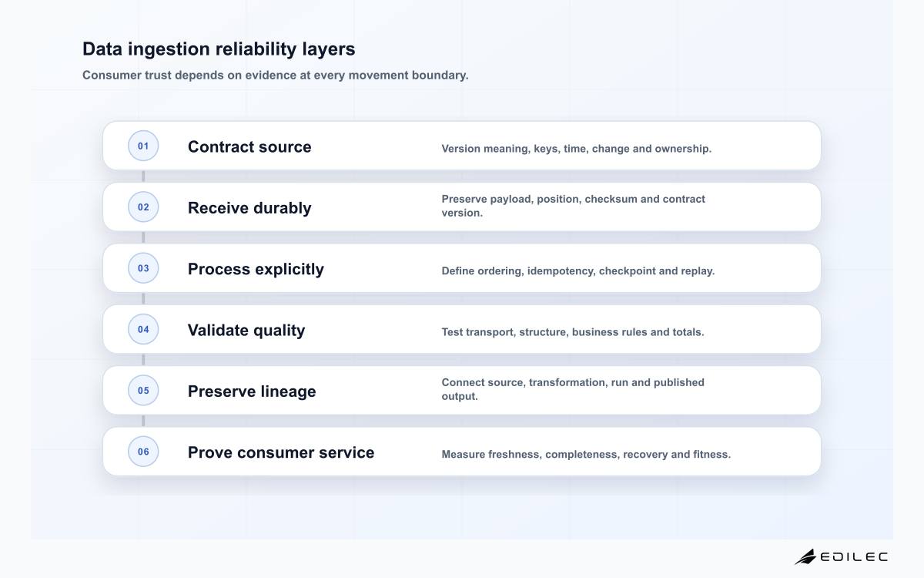Click the Contract source heading
This screenshot has width=924, height=578.
[x=249, y=146]
